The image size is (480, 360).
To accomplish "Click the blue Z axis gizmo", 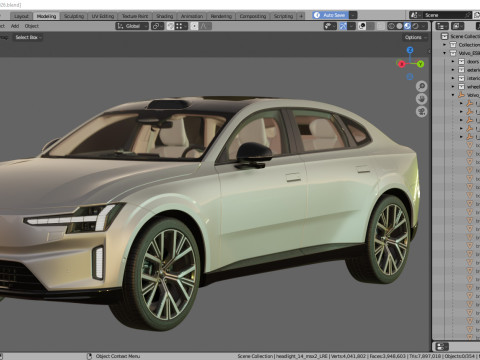I will coord(410,50).
